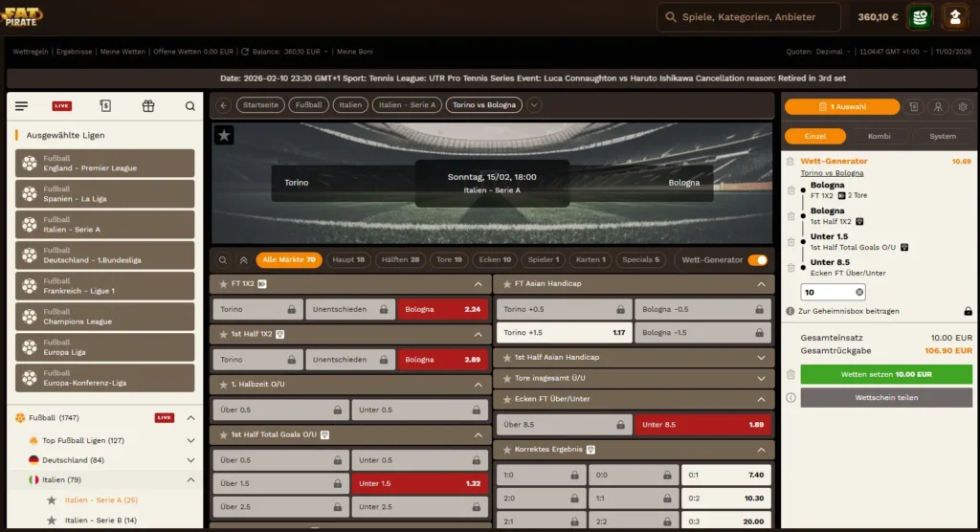Screen dimensions: 980x532
Task: Click the refresh balance icon
Action: click(245, 52)
